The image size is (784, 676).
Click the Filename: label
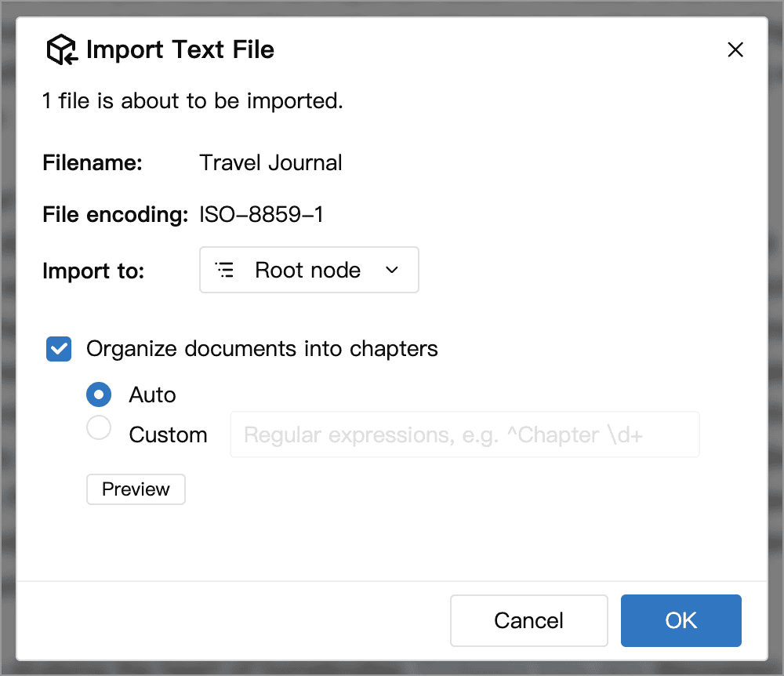pos(93,163)
